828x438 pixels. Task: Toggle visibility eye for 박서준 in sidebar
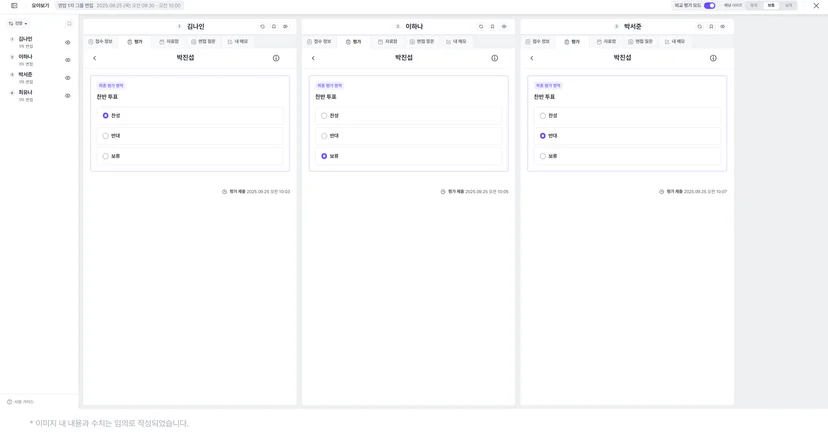coord(68,78)
